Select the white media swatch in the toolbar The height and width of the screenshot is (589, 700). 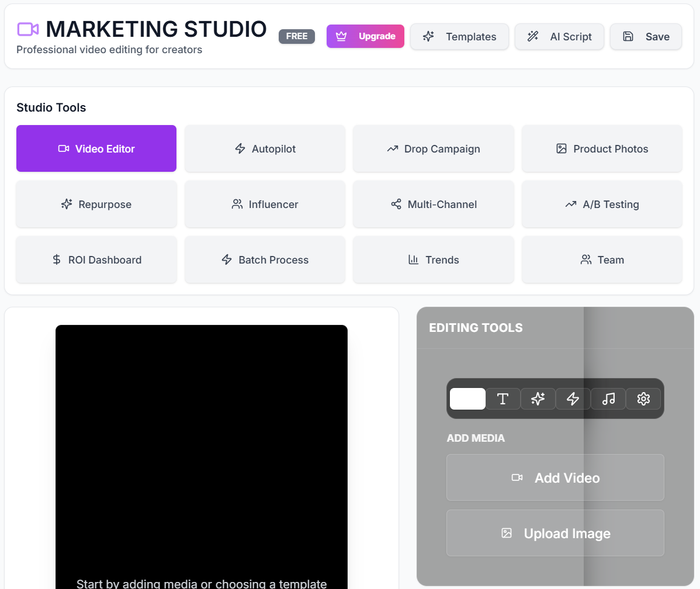pos(467,399)
